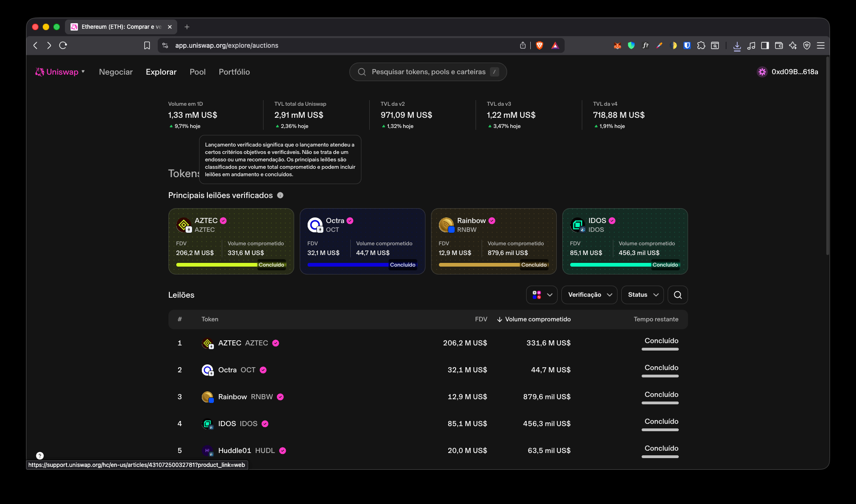Open Leo AI sparkle icon

(793, 45)
